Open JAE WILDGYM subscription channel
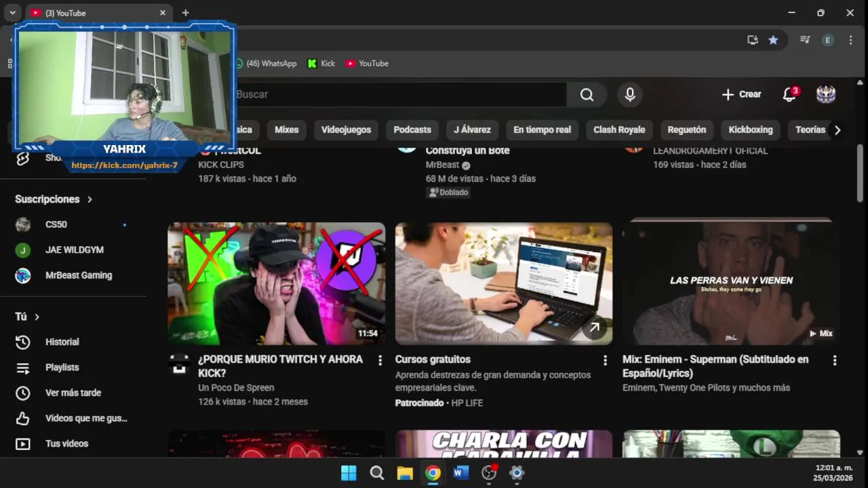Viewport: 868px width, 488px height. coord(73,250)
